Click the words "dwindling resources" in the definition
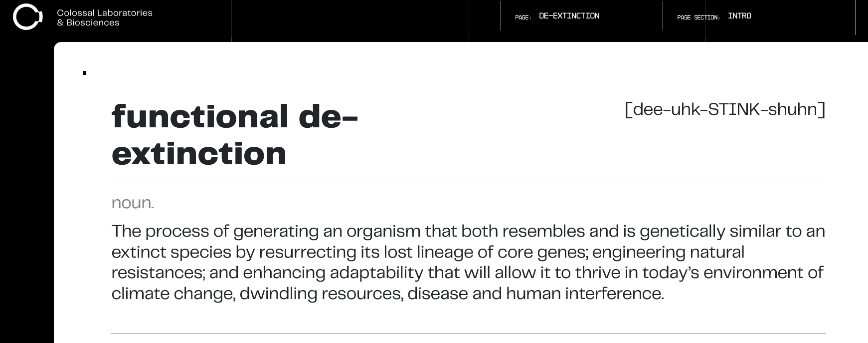868x343 pixels. (x=321, y=294)
